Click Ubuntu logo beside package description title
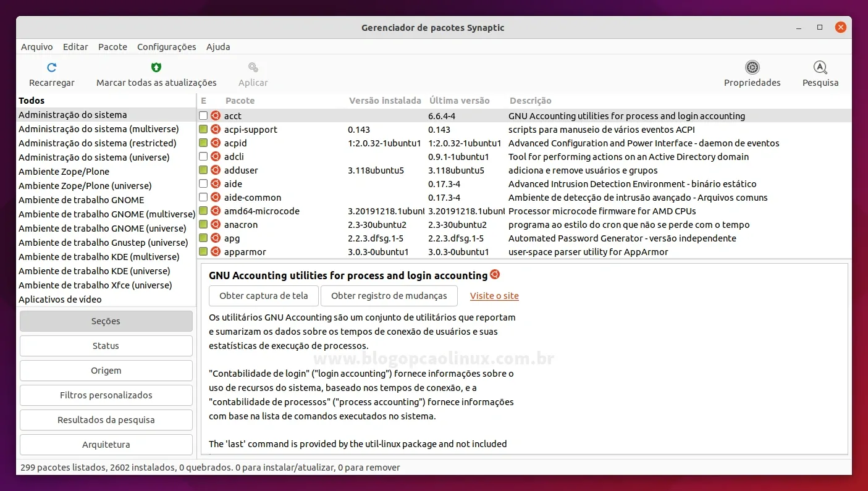 point(495,275)
